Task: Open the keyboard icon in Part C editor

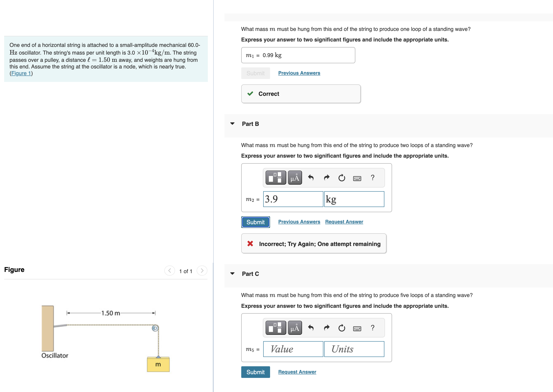Action: pyautogui.click(x=357, y=328)
